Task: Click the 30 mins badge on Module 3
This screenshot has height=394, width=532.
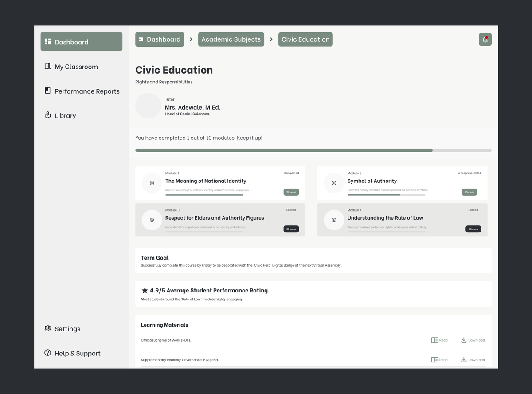Action: (291, 229)
